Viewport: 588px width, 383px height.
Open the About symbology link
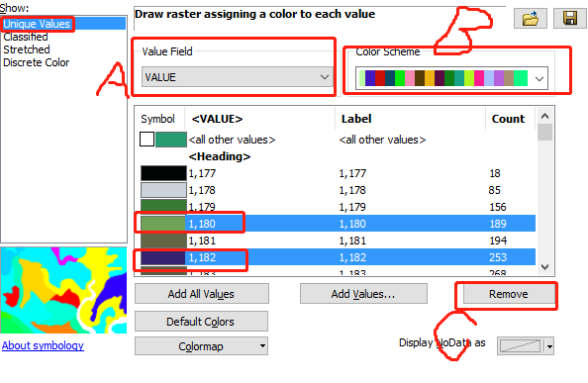tap(43, 345)
